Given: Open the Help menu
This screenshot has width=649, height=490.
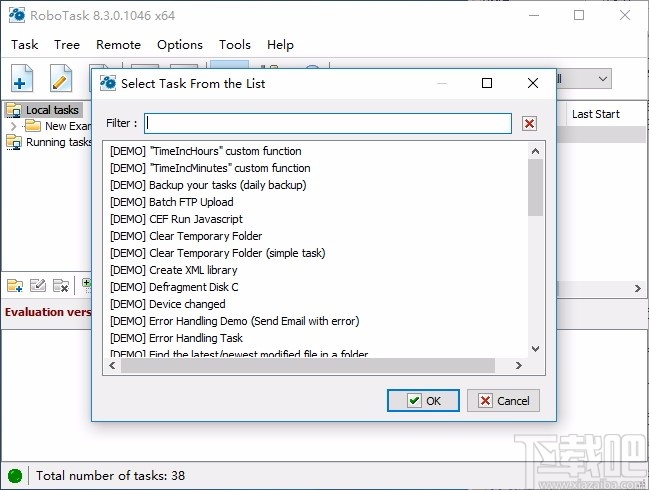Looking at the screenshot, I should point(280,44).
